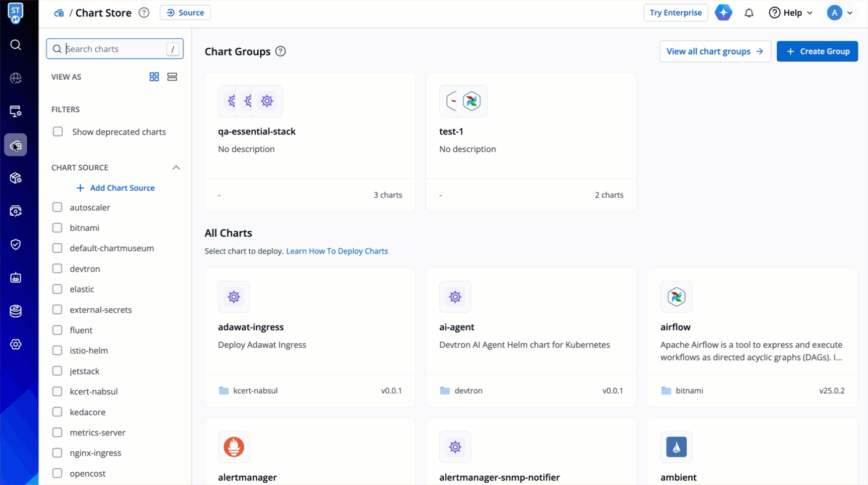The height and width of the screenshot is (485, 868).
Task: Open Learn How To Deploy Charts link
Action: click(x=337, y=251)
